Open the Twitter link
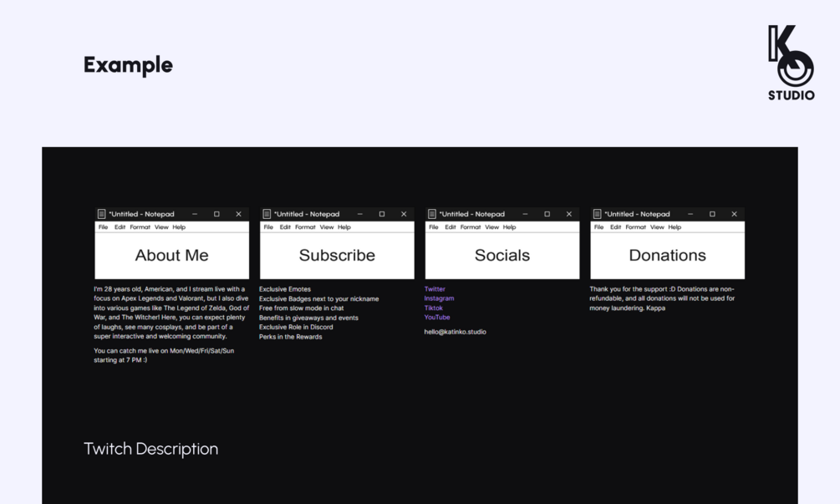The height and width of the screenshot is (504, 840). 435,289
